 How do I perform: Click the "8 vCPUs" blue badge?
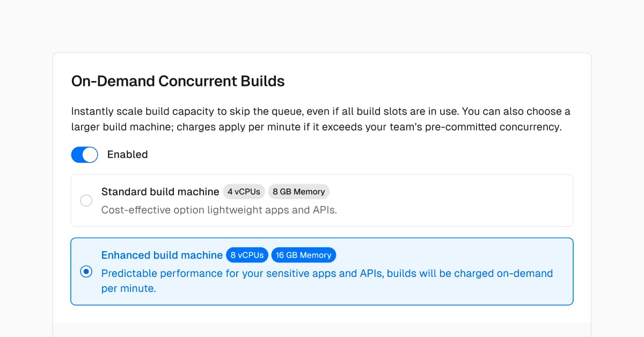pos(247,255)
